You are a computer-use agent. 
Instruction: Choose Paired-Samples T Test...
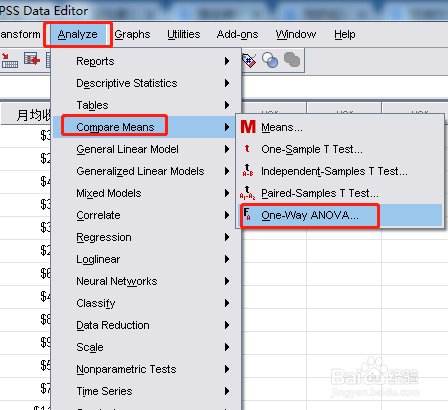point(340,193)
